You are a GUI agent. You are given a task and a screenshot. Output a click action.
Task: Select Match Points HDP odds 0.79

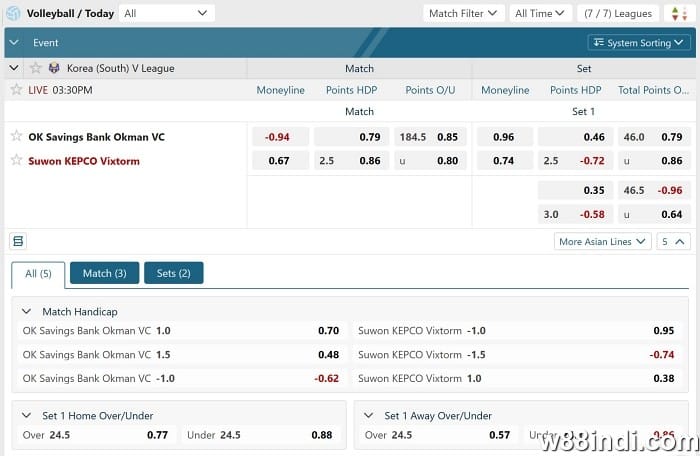pos(351,137)
